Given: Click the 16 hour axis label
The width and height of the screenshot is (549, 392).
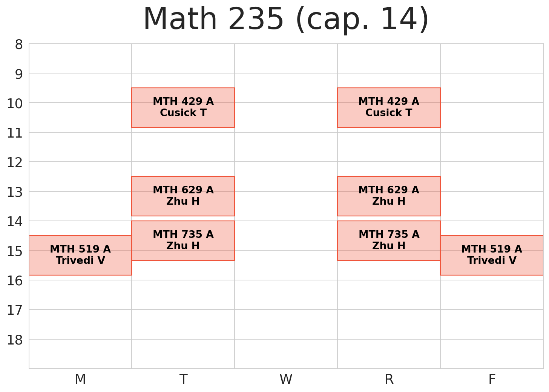Looking at the screenshot, I should [15, 281].
